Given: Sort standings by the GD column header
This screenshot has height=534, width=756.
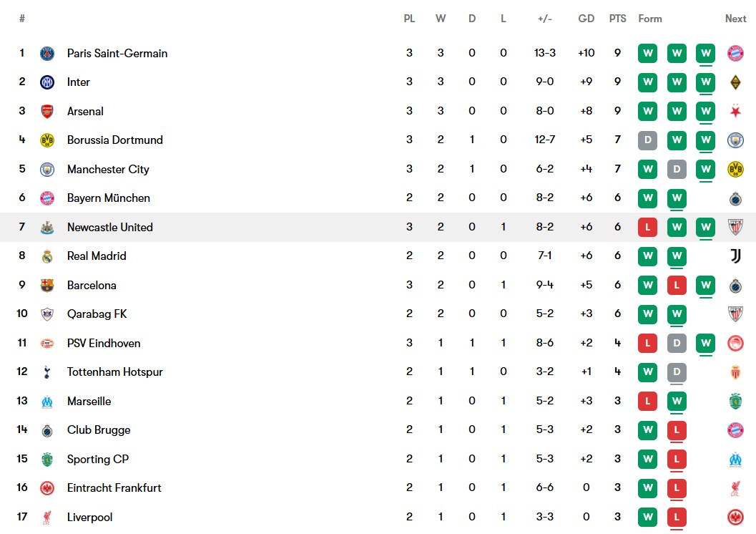Looking at the screenshot, I should (x=586, y=19).
